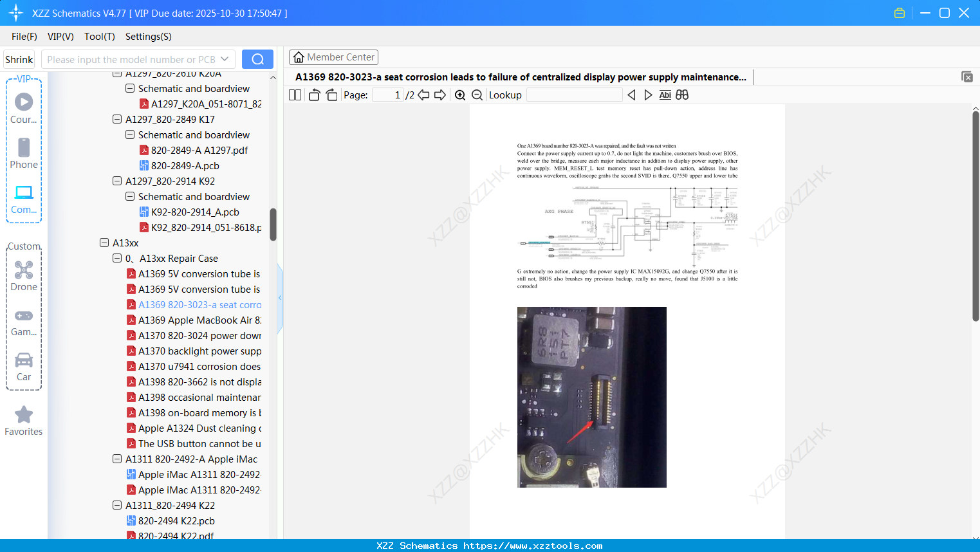The image size is (980, 552).
Task: Click the XZZ Schematics app logo
Action: tap(16, 13)
